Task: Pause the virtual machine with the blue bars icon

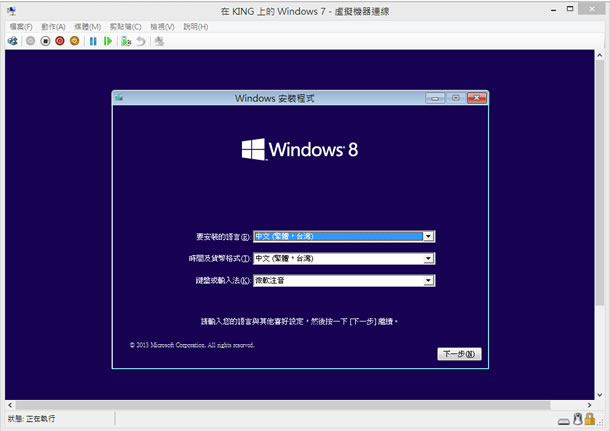Action: pos(93,41)
